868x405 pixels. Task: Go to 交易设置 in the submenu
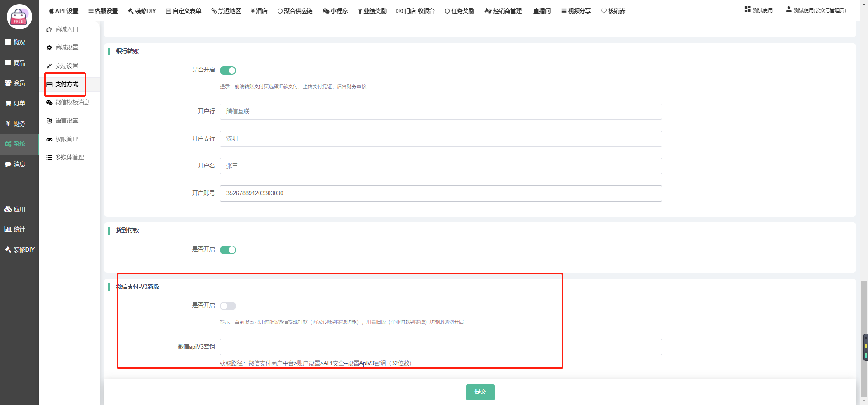[x=66, y=66]
